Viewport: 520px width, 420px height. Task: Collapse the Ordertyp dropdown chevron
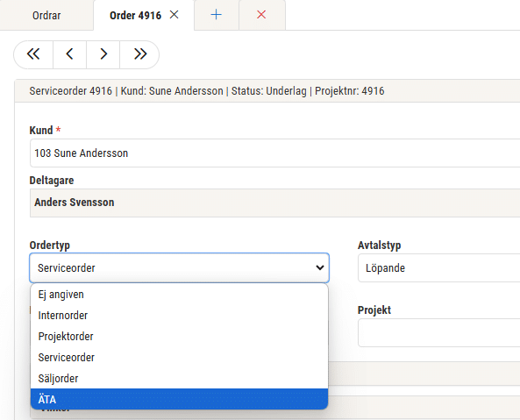click(320, 267)
